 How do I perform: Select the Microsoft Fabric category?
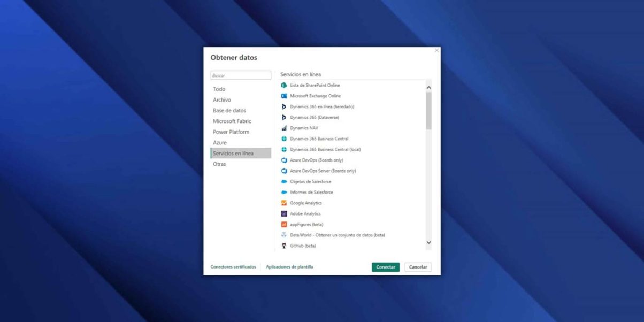tap(232, 121)
